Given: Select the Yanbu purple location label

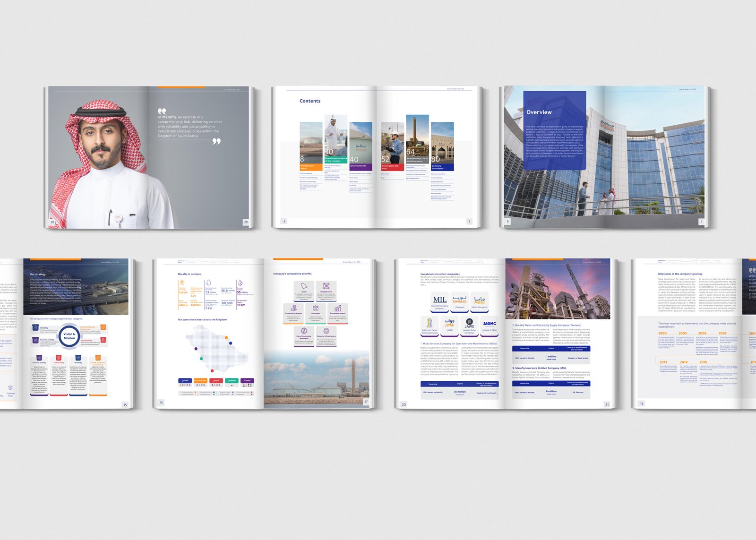Looking at the screenshot, I should coord(247,380).
